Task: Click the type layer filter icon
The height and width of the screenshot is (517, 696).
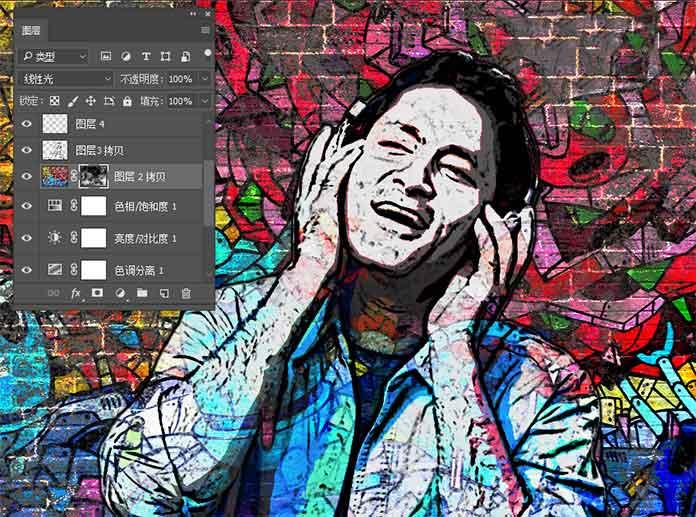Action: (146, 56)
